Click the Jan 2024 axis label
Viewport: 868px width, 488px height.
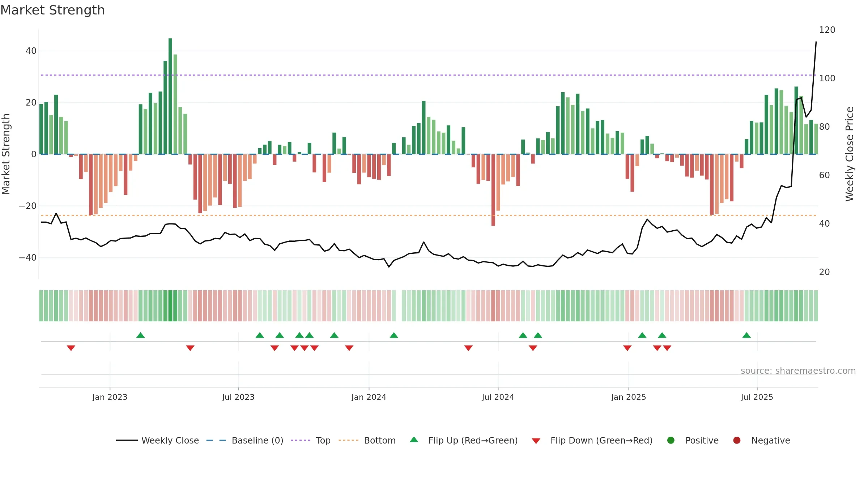click(x=369, y=397)
